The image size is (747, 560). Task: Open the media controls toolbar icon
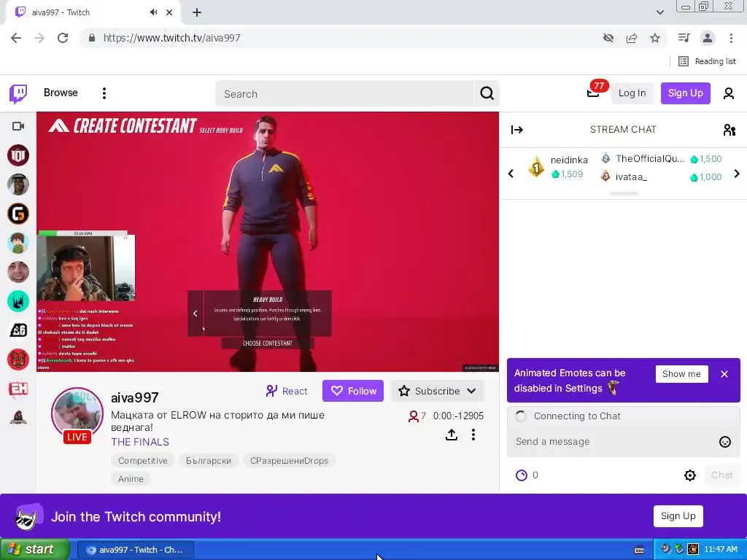tap(684, 38)
